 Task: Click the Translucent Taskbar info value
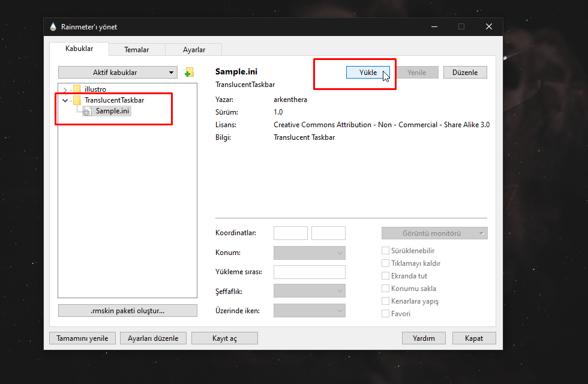[304, 137]
